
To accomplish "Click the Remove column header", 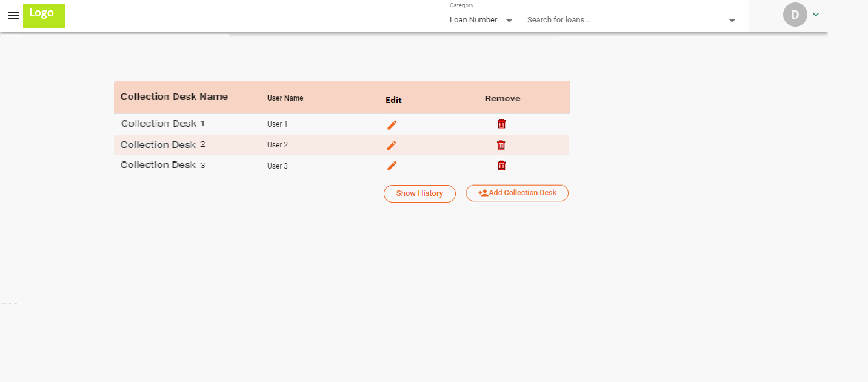I will coord(502,98).
